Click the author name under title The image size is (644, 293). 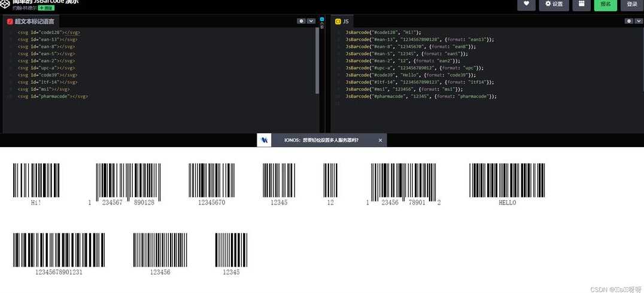[25, 8]
